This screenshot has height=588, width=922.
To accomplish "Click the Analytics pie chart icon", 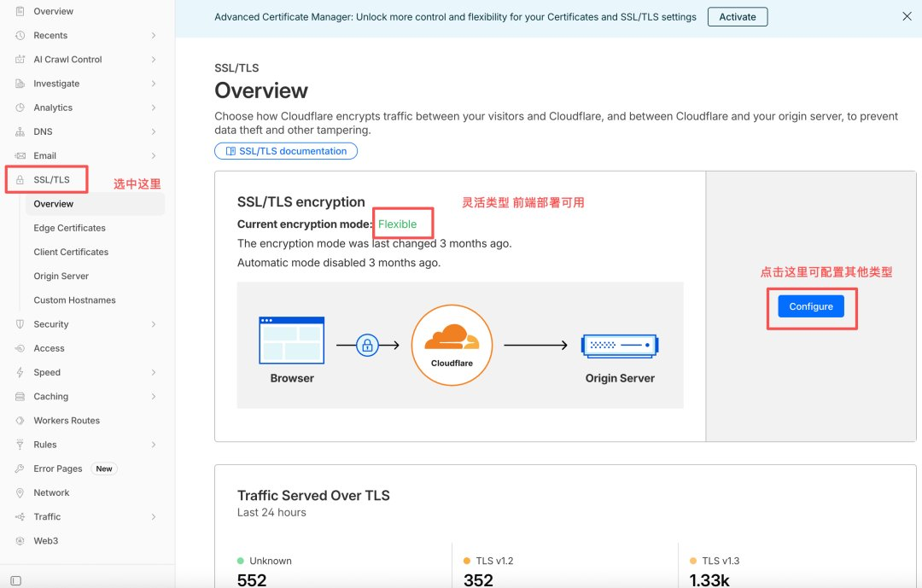I will [x=20, y=108].
